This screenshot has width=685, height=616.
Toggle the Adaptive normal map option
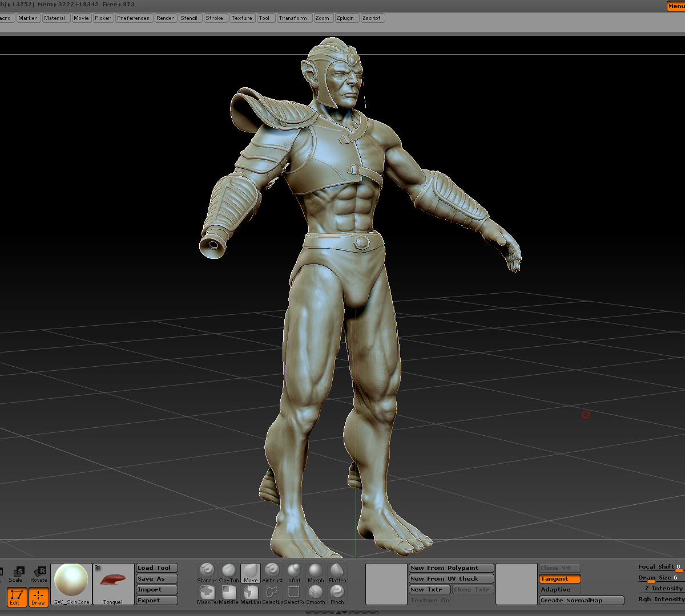click(x=560, y=590)
